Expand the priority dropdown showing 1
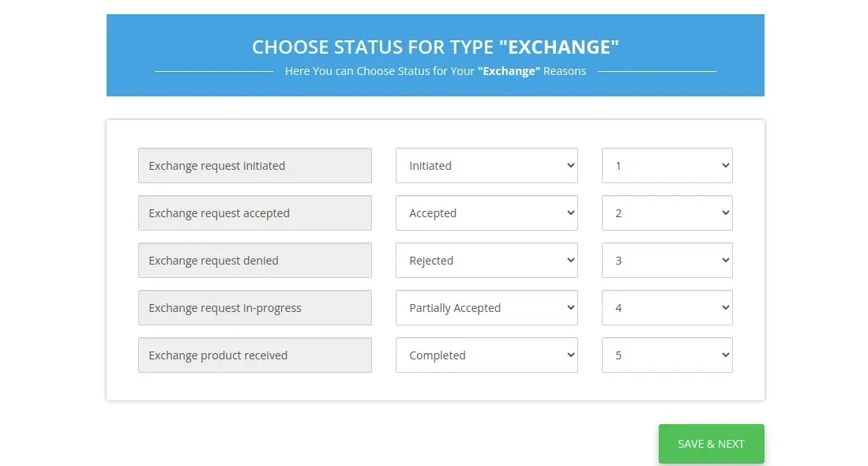Image resolution: width=868 pixels, height=466 pixels. coord(666,165)
